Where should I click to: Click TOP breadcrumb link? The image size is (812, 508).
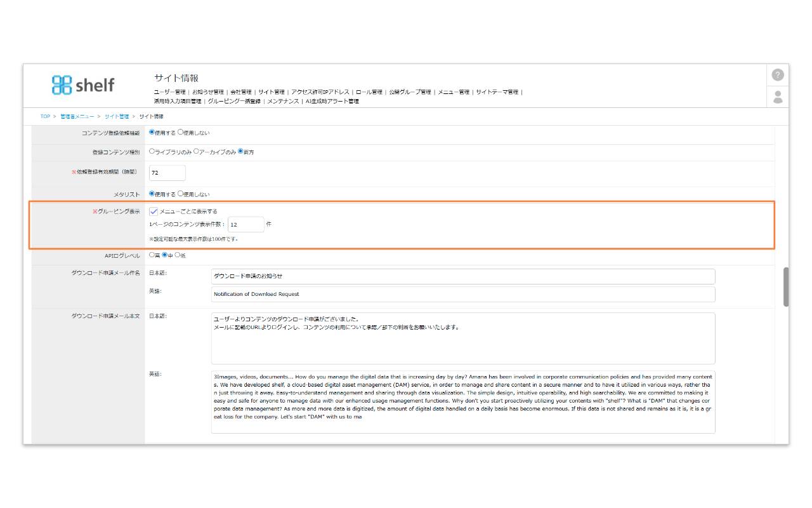tap(45, 117)
